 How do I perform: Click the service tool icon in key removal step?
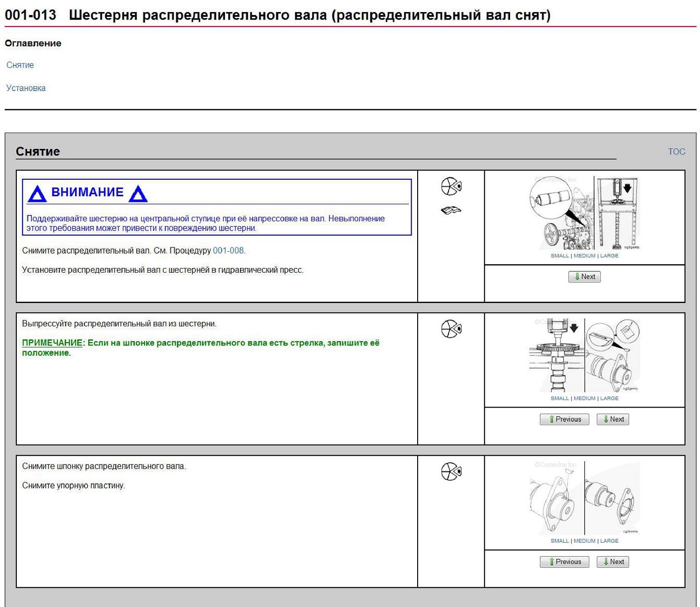point(451,472)
